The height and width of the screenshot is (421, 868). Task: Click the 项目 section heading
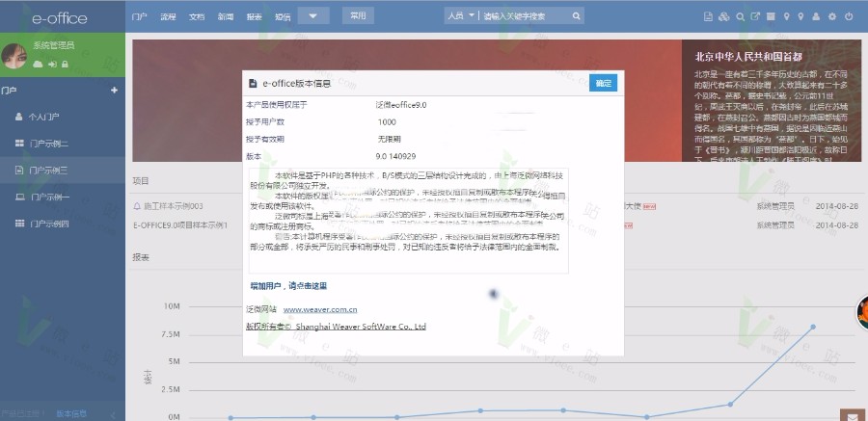click(141, 181)
